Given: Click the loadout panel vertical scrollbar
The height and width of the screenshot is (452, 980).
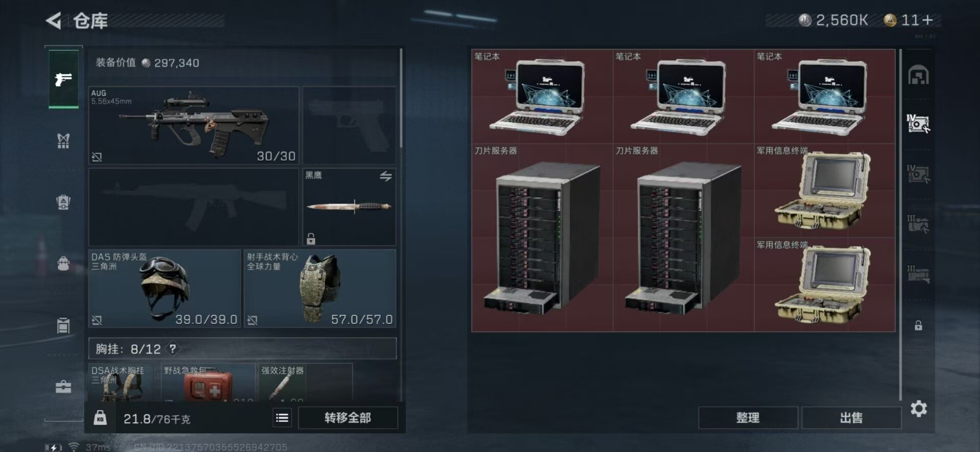Looking at the screenshot, I should point(401,98).
